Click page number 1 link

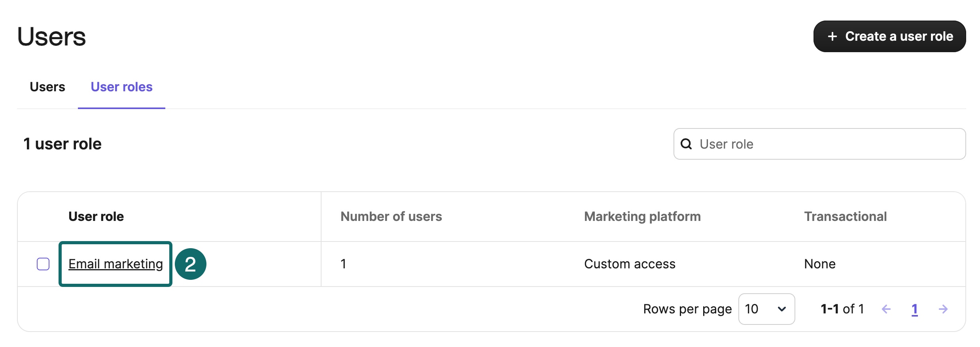(914, 309)
